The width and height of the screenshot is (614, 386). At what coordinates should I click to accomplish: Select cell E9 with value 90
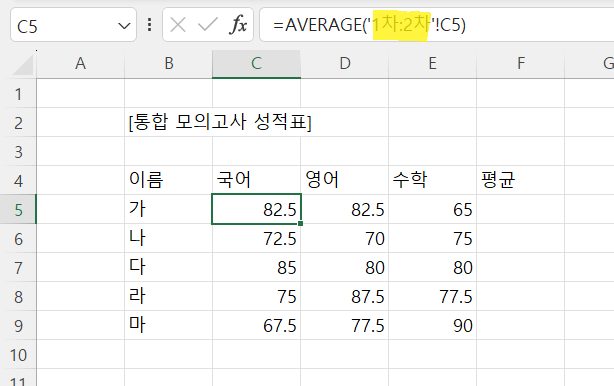coord(432,325)
